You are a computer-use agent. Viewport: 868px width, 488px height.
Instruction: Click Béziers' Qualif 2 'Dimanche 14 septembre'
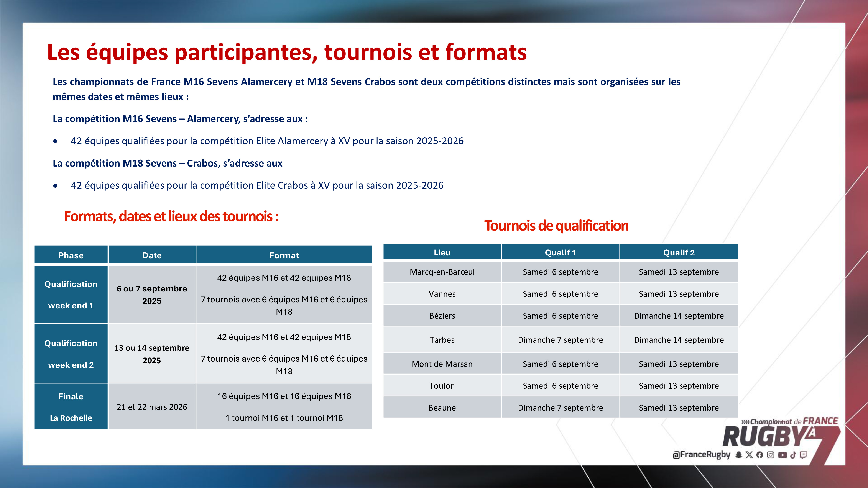point(679,316)
